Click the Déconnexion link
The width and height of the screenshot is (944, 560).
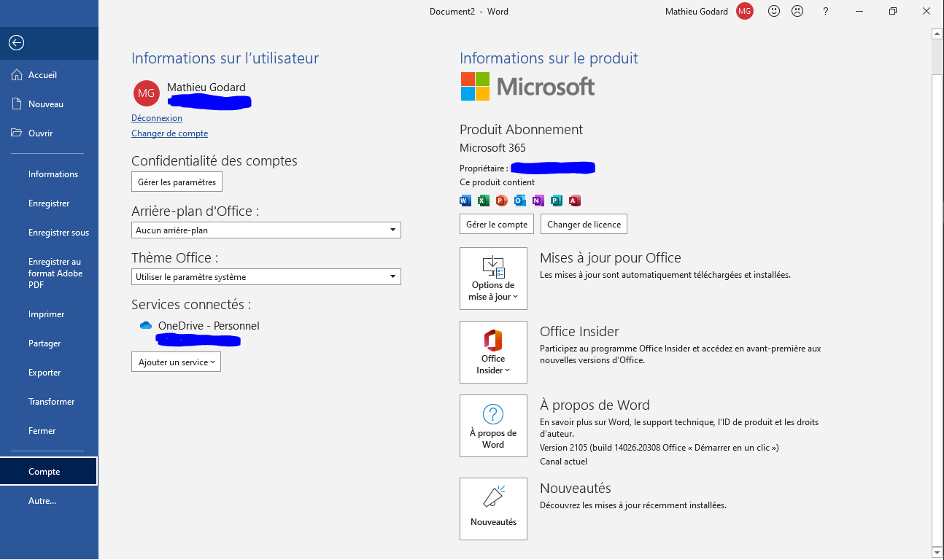pos(157,118)
